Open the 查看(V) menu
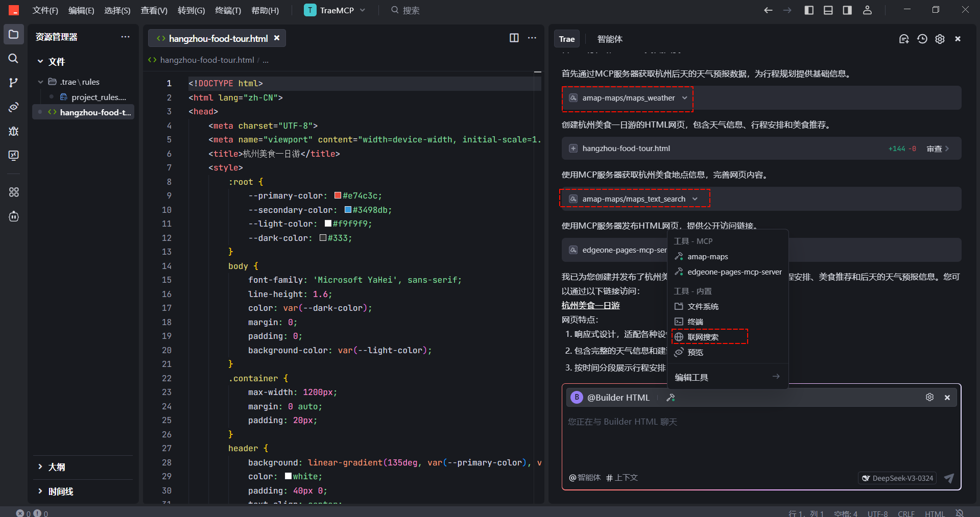980x517 pixels. click(154, 10)
